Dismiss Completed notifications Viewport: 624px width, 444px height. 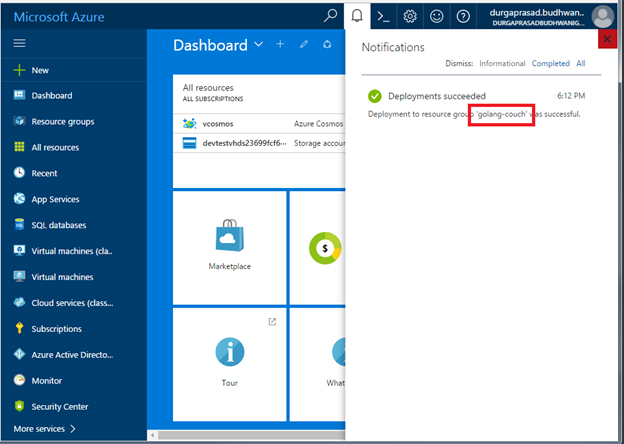click(550, 63)
